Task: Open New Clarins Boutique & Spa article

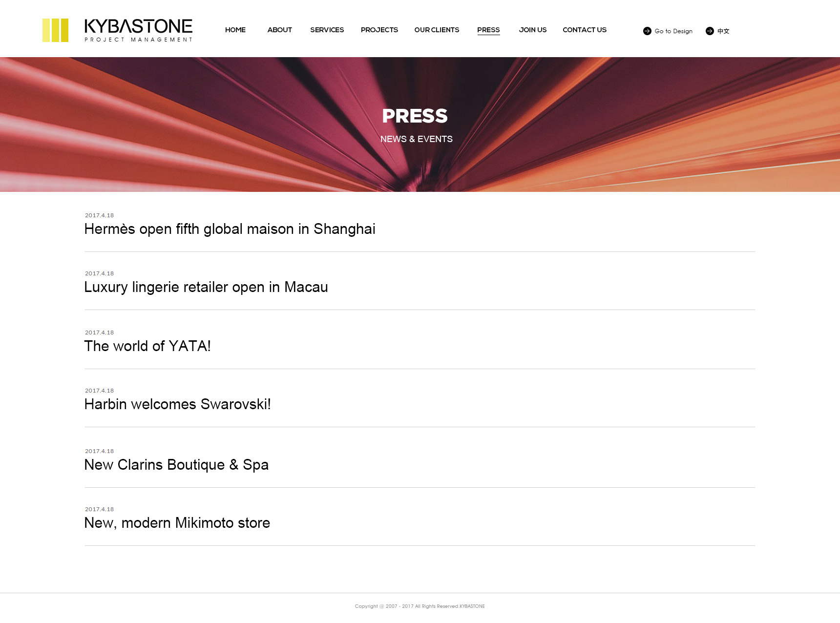Action: point(176,465)
